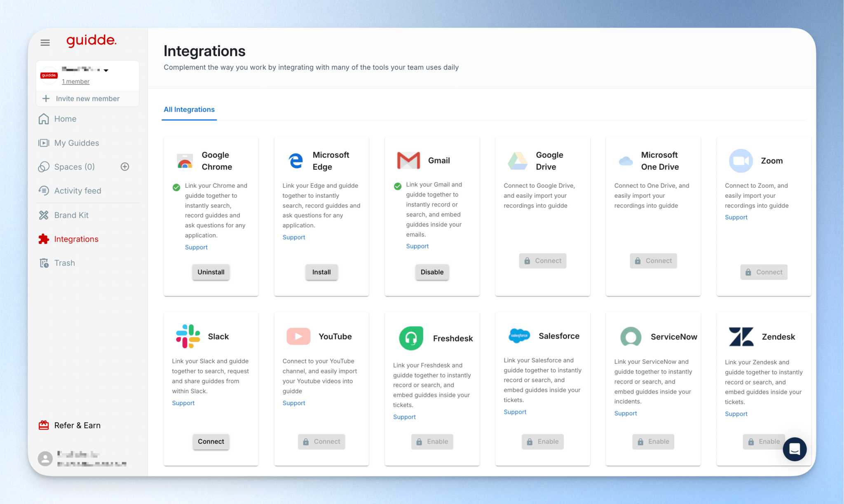Click the Gmail logo icon
Viewport: 844px width, 504px height.
408,161
